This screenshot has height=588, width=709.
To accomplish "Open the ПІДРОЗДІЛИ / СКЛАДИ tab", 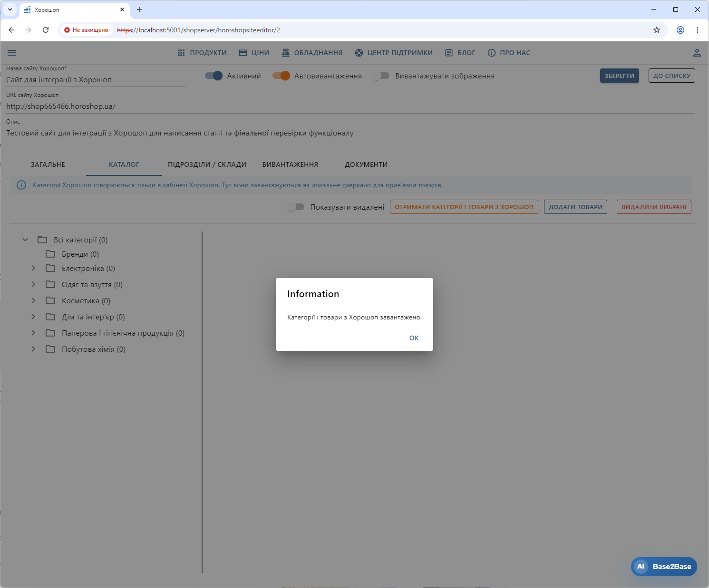I will pyautogui.click(x=207, y=164).
